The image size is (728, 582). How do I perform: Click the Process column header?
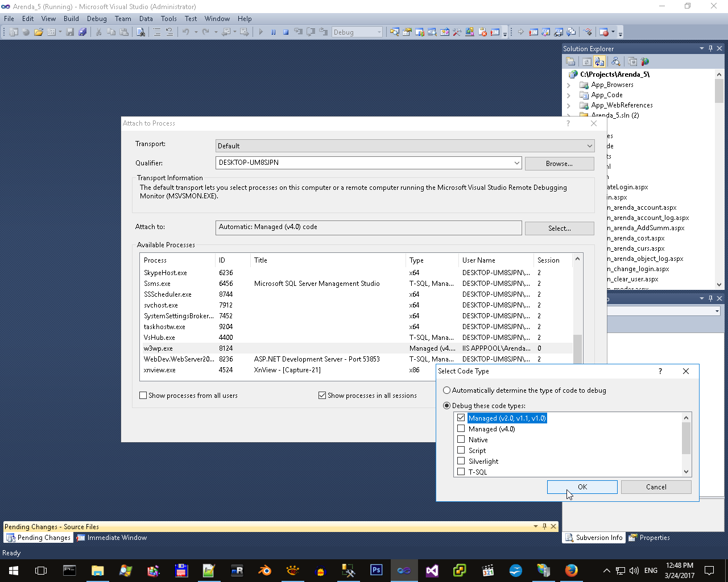click(x=177, y=260)
